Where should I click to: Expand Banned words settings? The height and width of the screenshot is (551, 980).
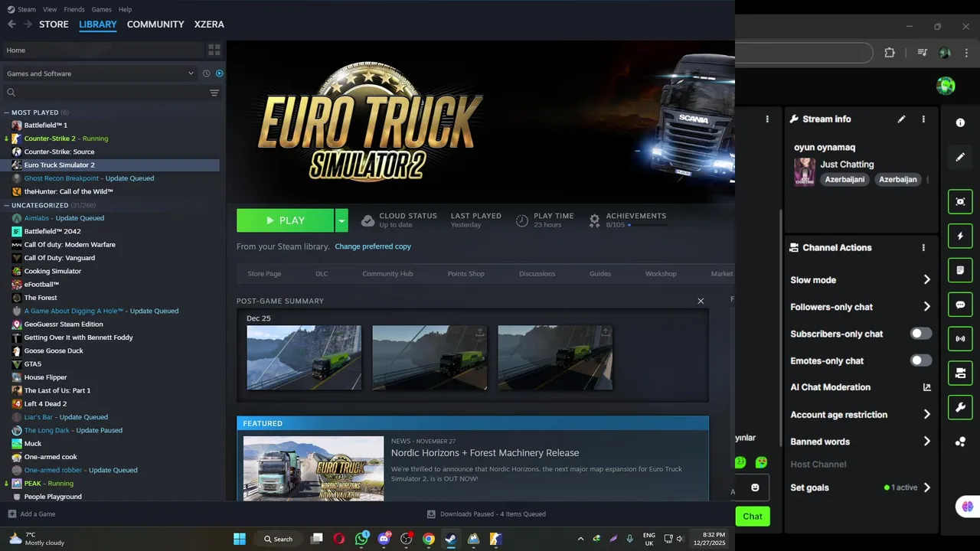click(926, 442)
